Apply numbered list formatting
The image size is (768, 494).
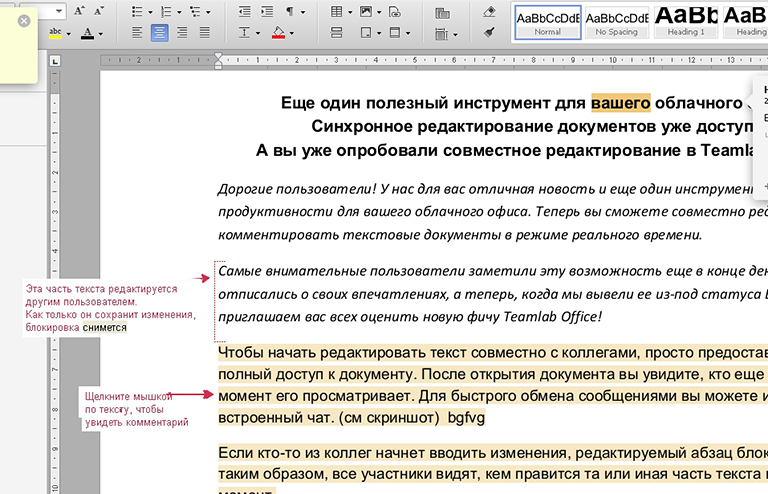[166, 12]
